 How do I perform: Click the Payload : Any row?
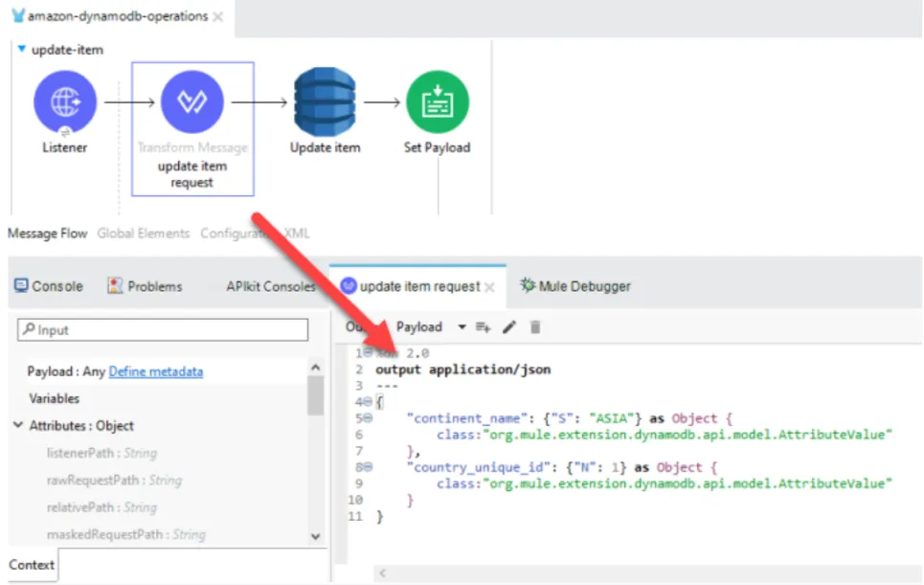167,371
